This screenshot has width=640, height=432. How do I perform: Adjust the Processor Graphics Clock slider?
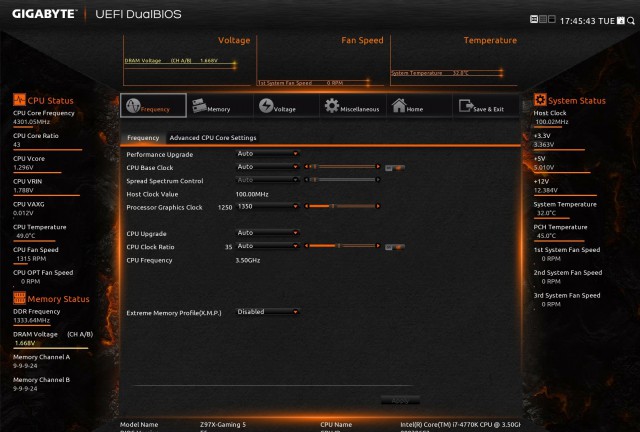(342, 206)
